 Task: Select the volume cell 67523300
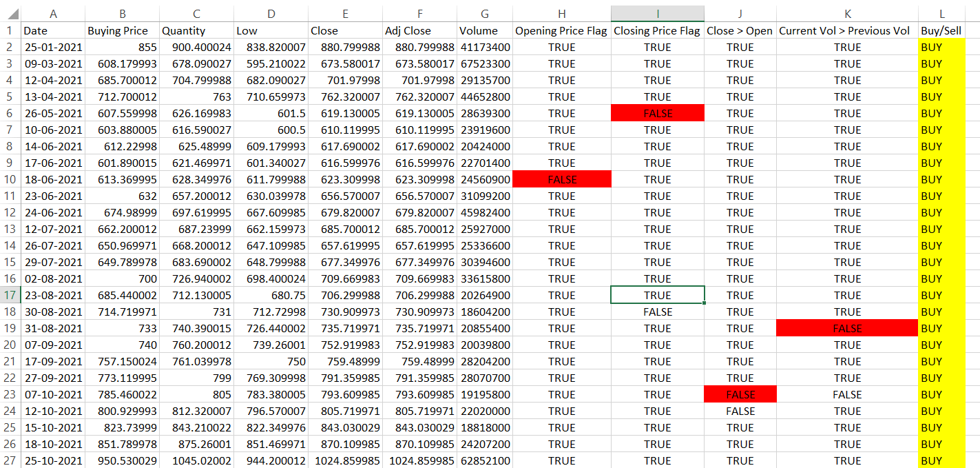point(485,63)
